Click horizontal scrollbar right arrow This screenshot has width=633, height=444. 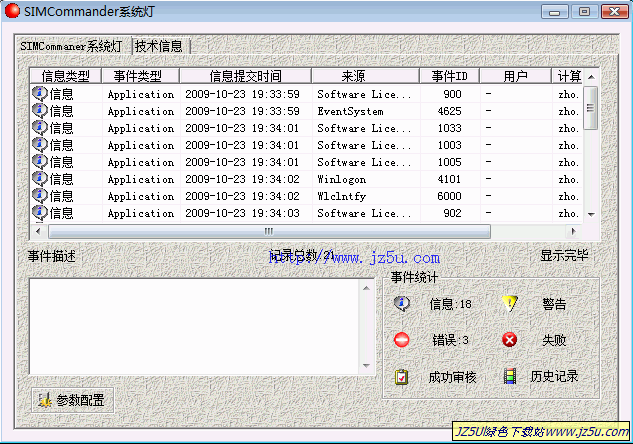573,231
